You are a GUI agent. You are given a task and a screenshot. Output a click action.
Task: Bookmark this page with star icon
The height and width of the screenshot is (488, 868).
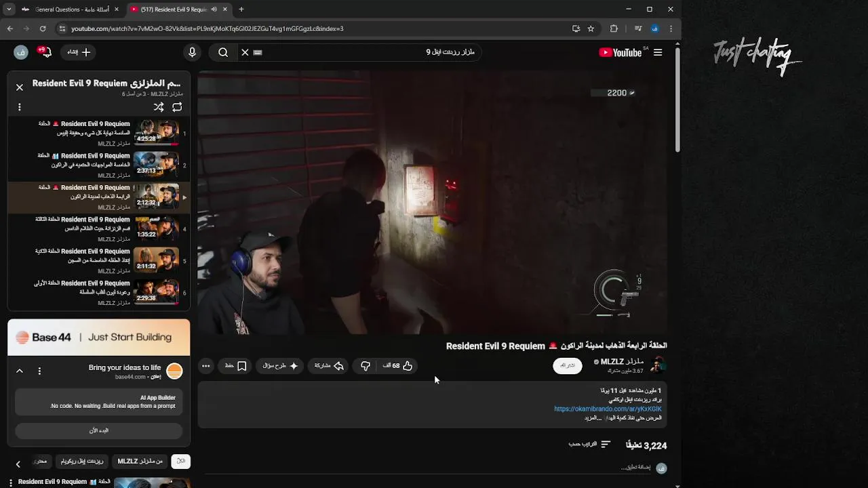pyautogui.click(x=591, y=28)
